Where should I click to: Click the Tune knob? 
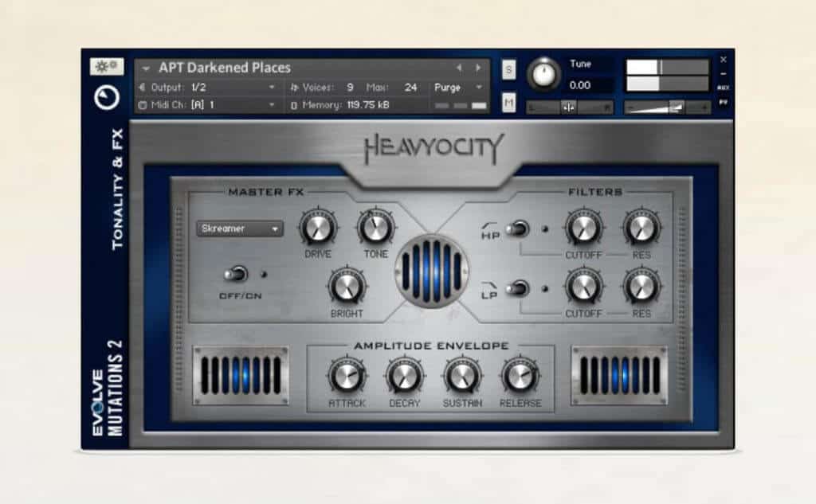(543, 74)
